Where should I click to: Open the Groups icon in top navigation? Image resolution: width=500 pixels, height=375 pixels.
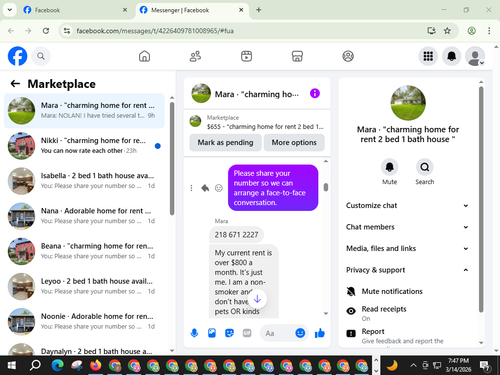tap(348, 56)
